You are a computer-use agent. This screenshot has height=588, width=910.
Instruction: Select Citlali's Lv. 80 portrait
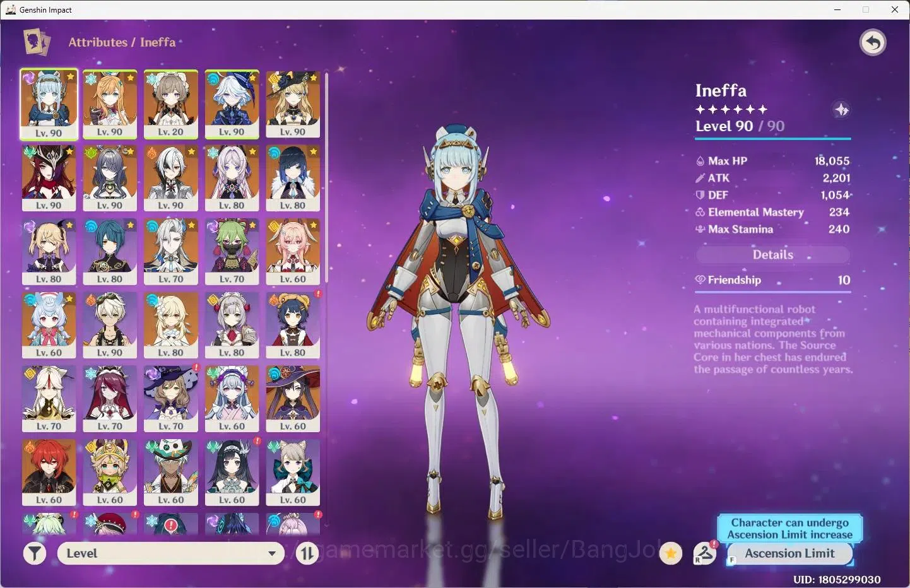(x=232, y=178)
